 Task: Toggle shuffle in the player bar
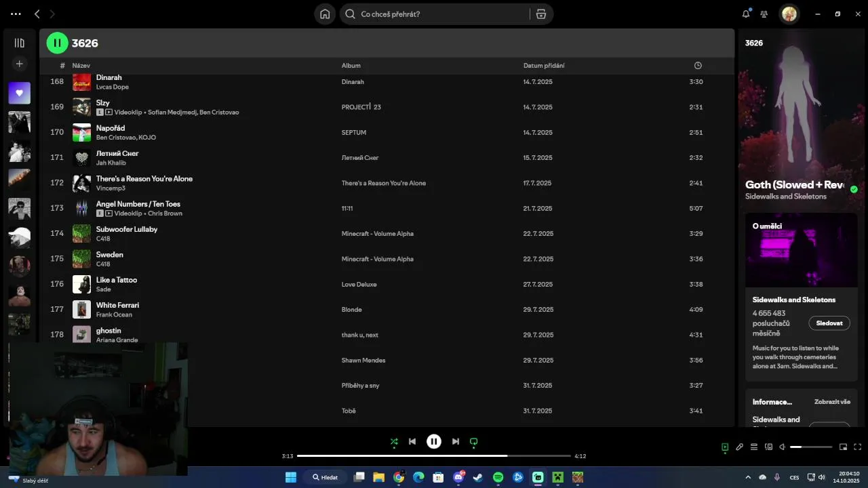pyautogui.click(x=394, y=442)
